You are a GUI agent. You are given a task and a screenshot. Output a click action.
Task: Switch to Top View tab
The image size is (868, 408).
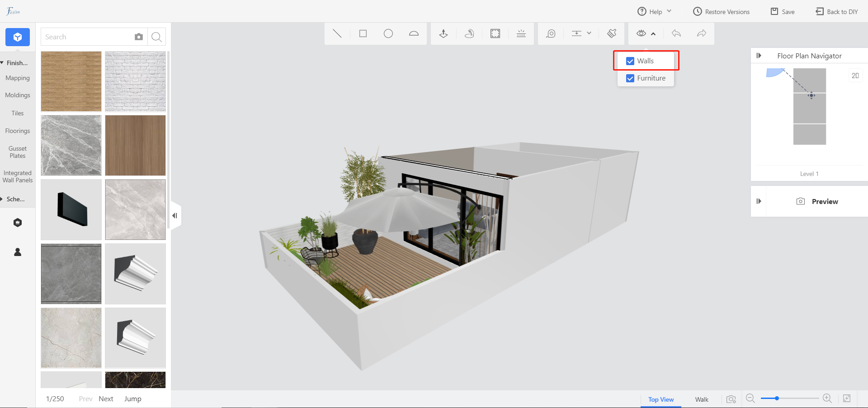[x=661, y=399]
